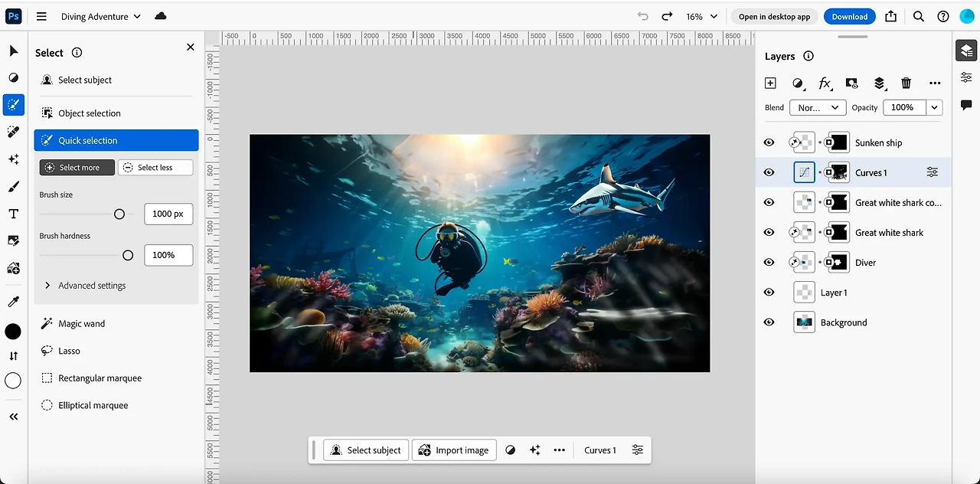Open more options in contextual task bar
The height and width of the screenshot is (484, 980).
560,450
